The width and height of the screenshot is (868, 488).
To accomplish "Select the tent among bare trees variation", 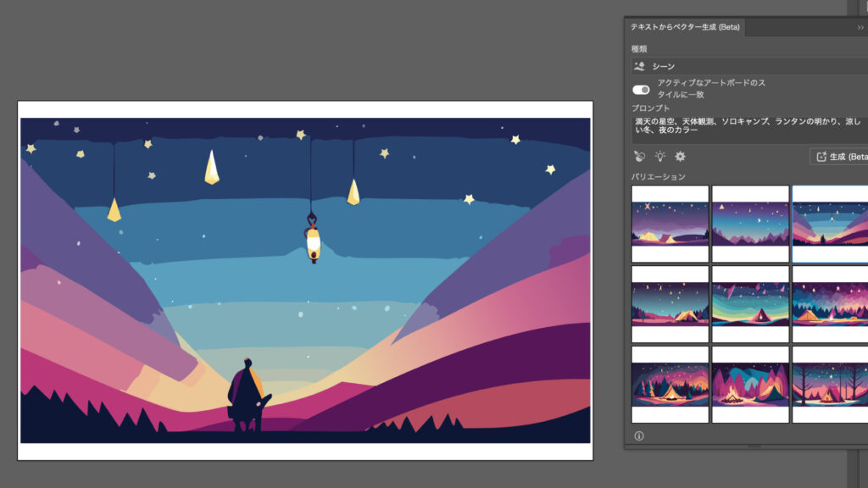I will [830, 385].
